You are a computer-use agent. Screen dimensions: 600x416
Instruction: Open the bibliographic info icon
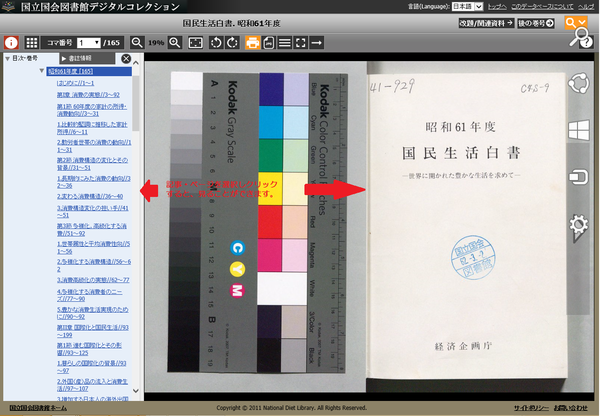(x=11, y=42)
